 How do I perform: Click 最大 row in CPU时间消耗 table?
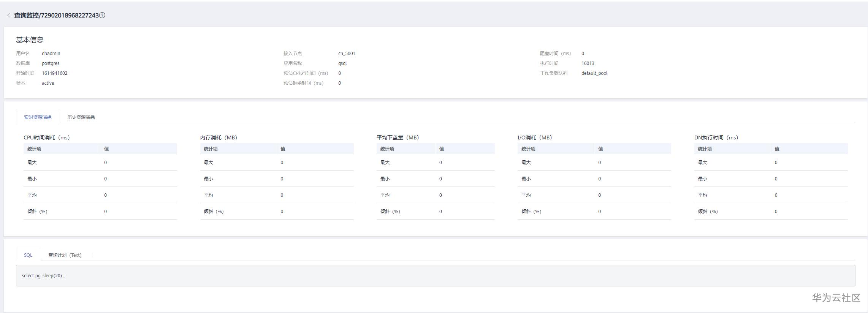(x=100, y=163)
